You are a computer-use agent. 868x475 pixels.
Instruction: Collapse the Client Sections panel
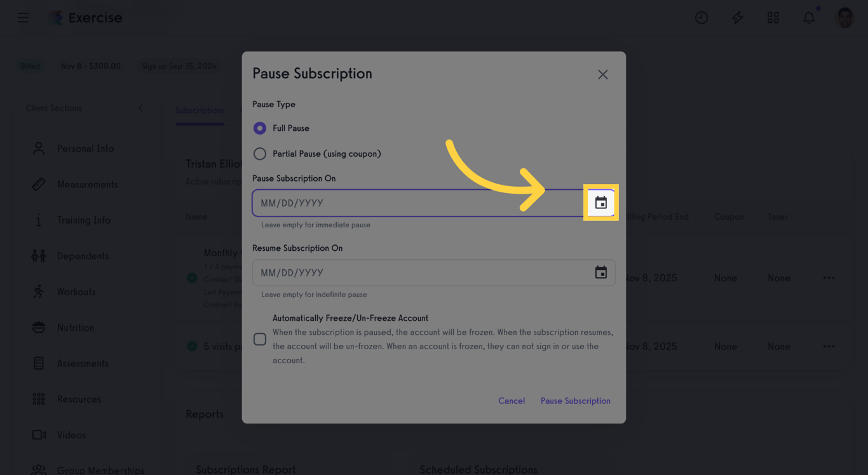[140, 108]
